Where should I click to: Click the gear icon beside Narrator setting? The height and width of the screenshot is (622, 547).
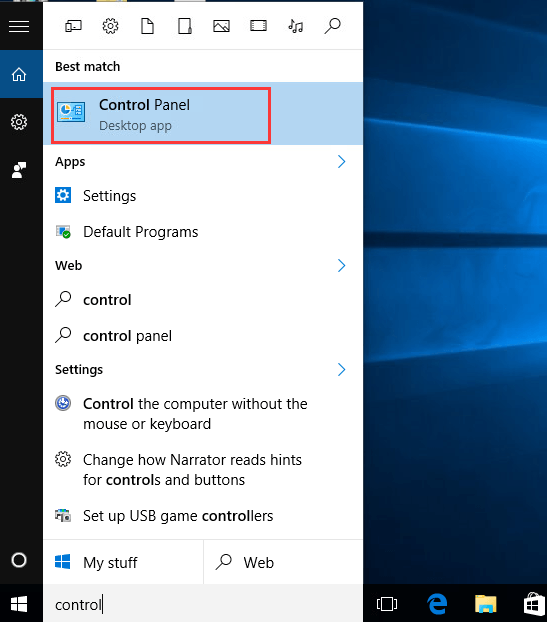coord(63,459)
